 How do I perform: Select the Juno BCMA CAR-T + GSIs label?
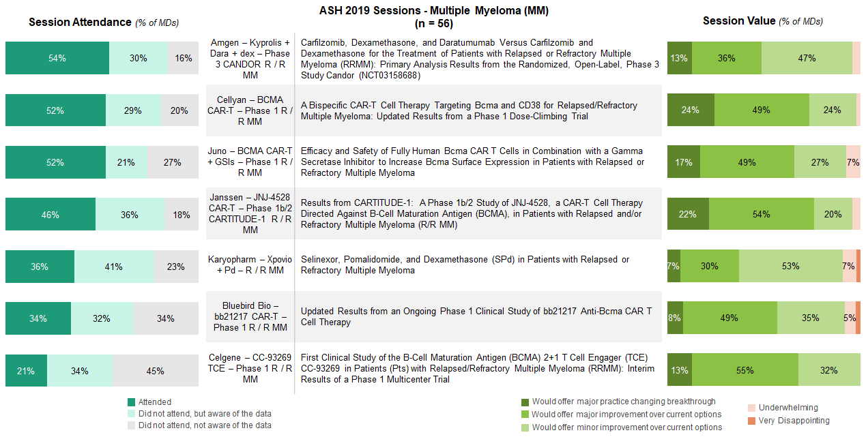[x=250, y=162]
